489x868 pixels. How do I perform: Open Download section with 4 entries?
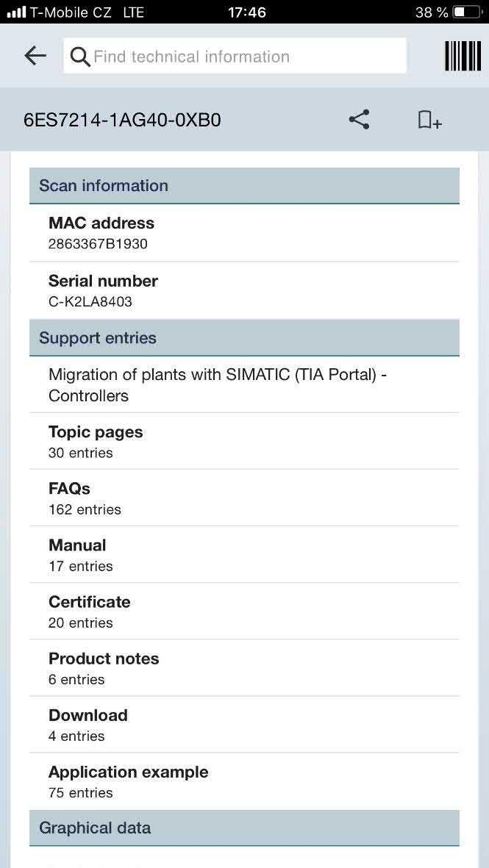pyautogui.click(x=244, y=725)
